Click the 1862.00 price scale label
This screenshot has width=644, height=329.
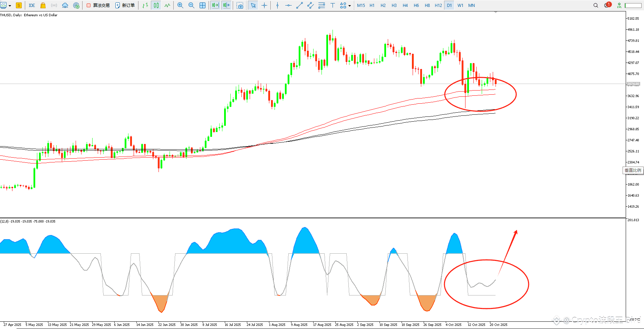(x=633, y=185)
